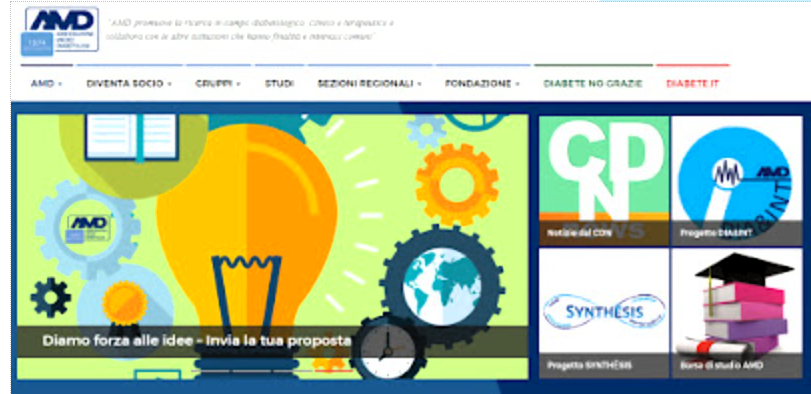Select the first carousel slide indicator
This screenshot has height=394, width=811.
(x=211, y=371)
